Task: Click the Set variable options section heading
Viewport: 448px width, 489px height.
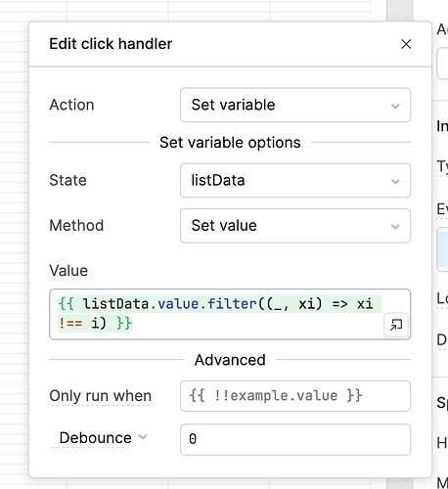Action: pos(230,143)
